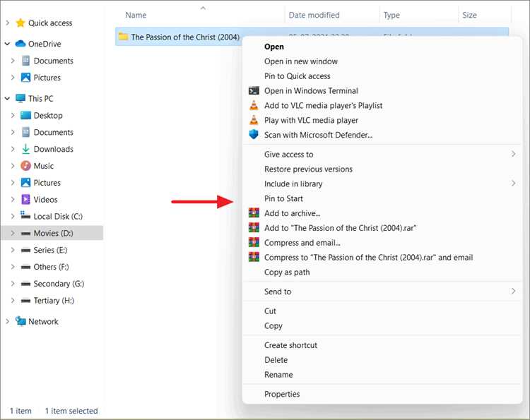Click the Network icon in sidebar
530x420 pixels.
click(20, 321)
